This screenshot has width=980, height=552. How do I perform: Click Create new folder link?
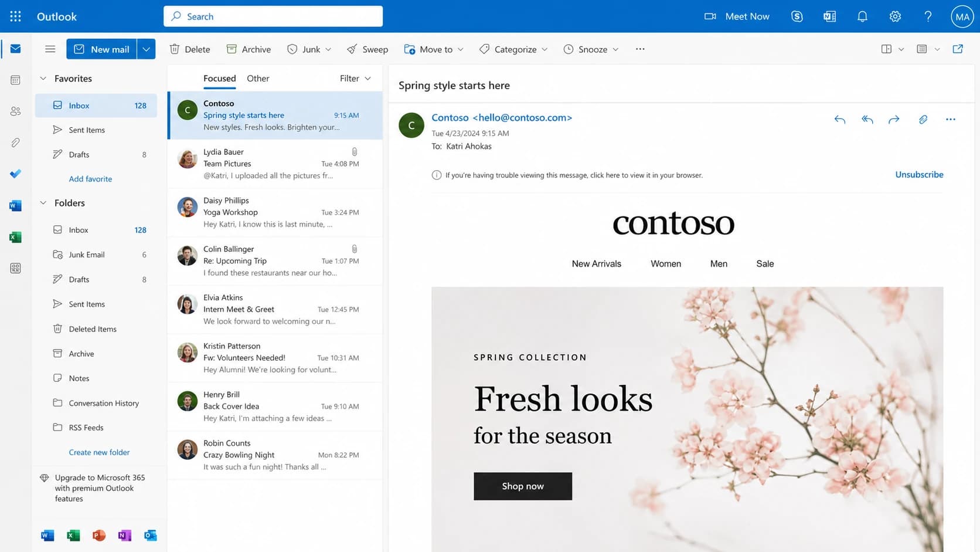coord(99,452)
